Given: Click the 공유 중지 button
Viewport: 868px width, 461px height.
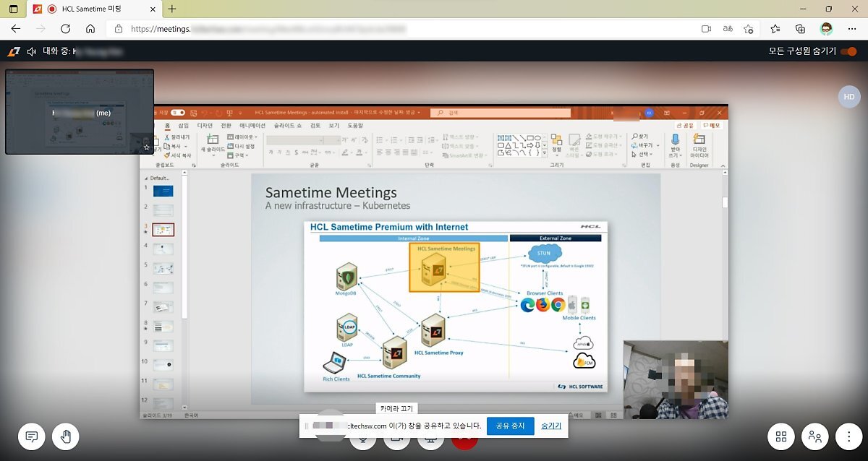Looking at the screenshot, I should pos(511,426).
